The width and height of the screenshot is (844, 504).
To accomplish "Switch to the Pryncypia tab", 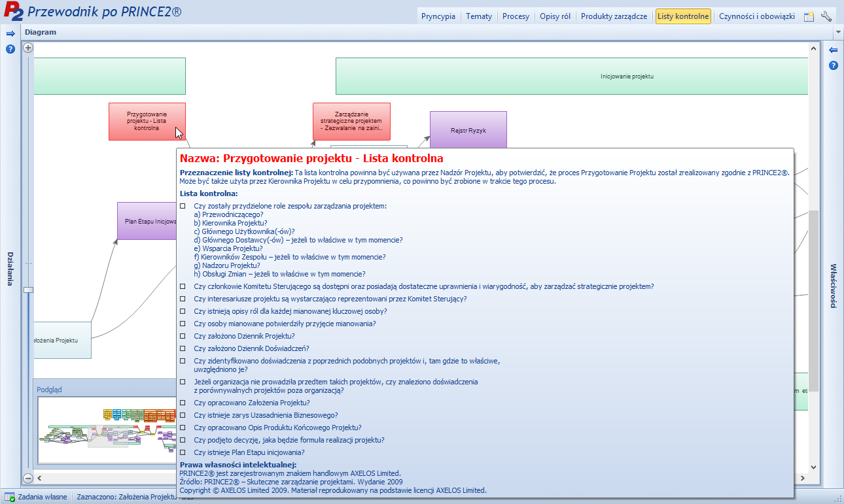I will tap(438, 16).
